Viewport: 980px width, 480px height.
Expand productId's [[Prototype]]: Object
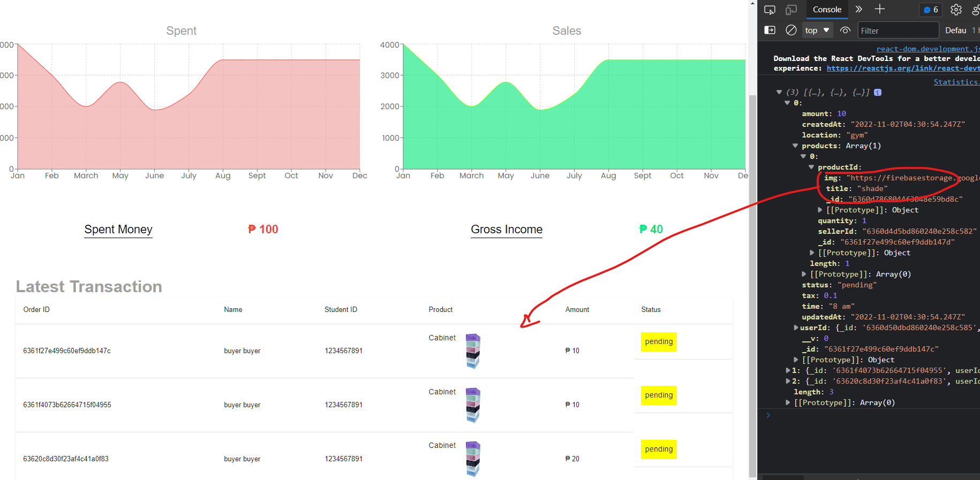coord(820,210)
